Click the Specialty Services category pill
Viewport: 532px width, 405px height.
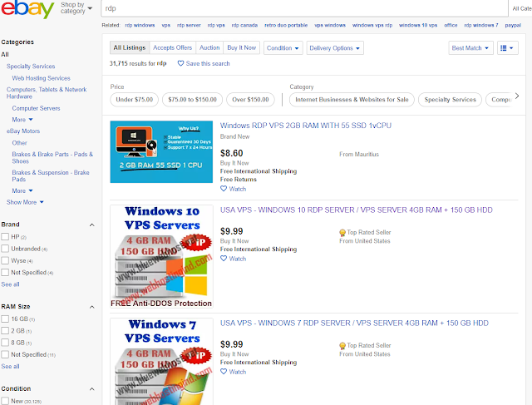(451, 100)
